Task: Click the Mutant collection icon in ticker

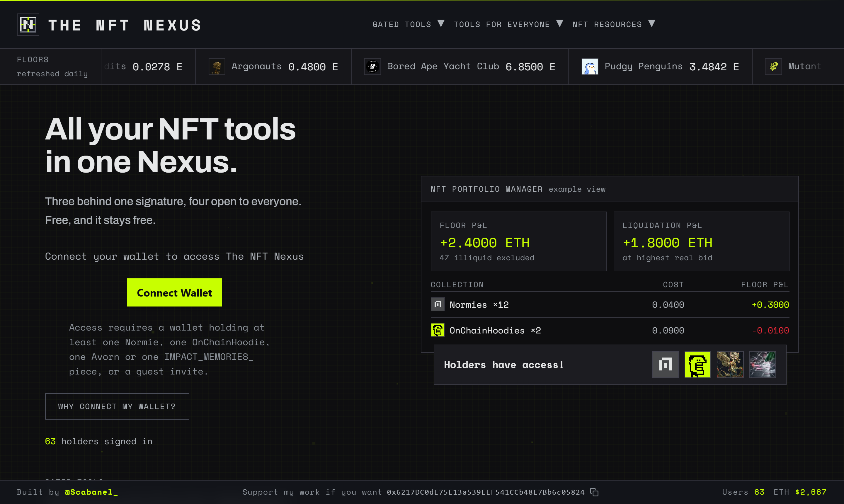Action: (x=773, y=67)
